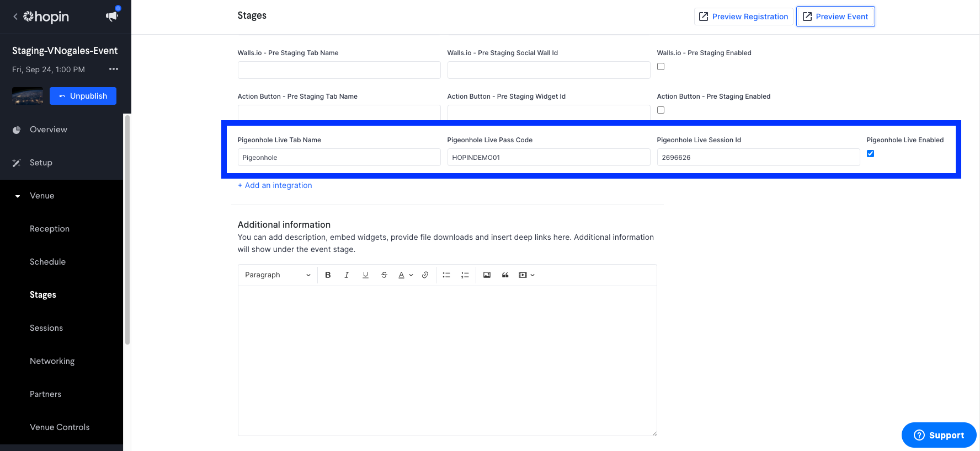Screen dimensions: 980x451
Task: Go back using the arrow beside hopin logo
Action: tap(15, 17)
